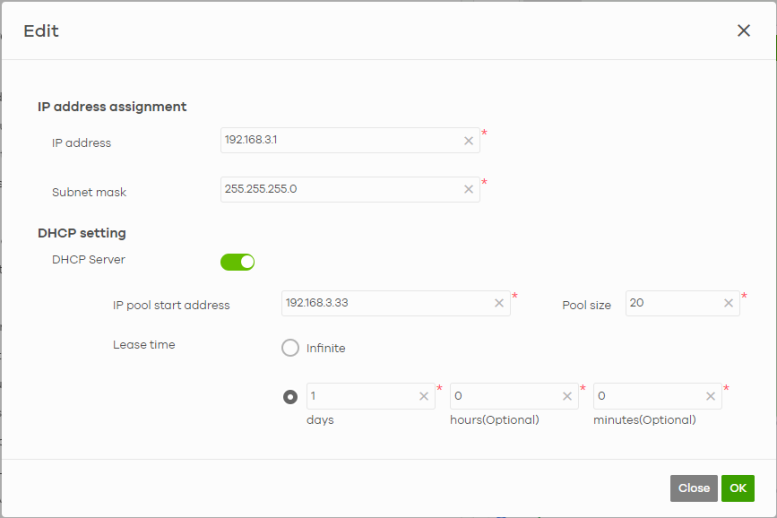777x518 pixels.
Task: Turn off the DHCP Server toggle
Action: (238, 262)
